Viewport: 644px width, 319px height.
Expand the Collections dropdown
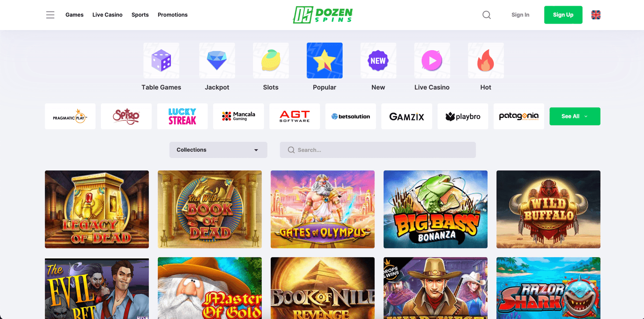pyautogui.click(x=218, y=150)
